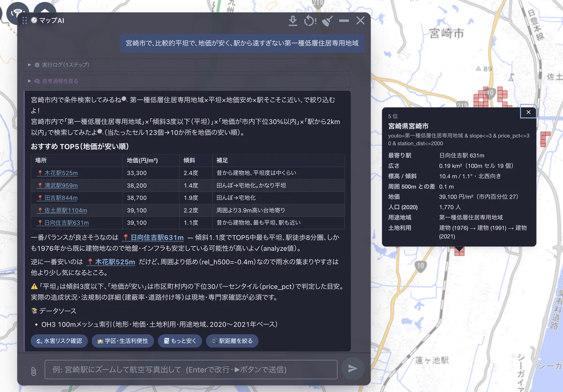Click the 最寄り駅 row in popup

459,156
